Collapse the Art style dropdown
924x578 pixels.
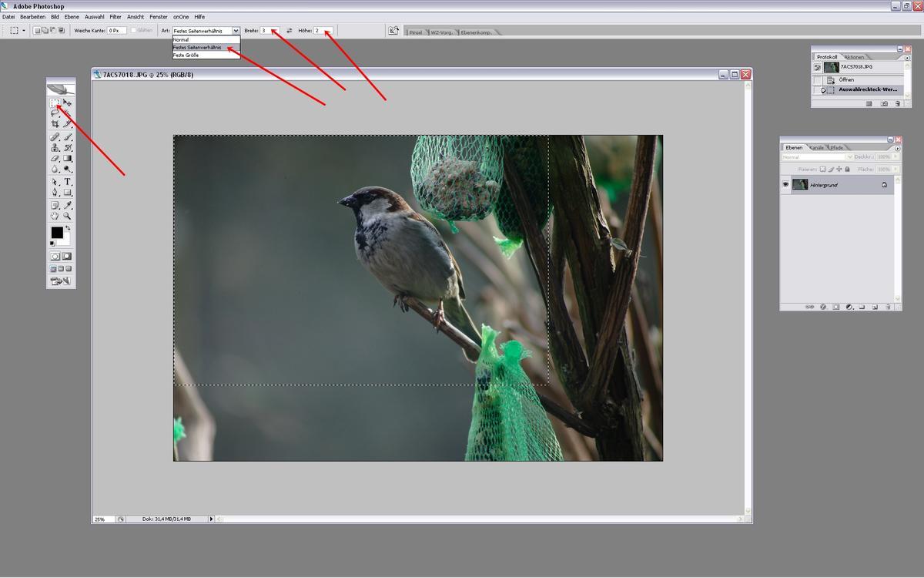tap(236, 31)
